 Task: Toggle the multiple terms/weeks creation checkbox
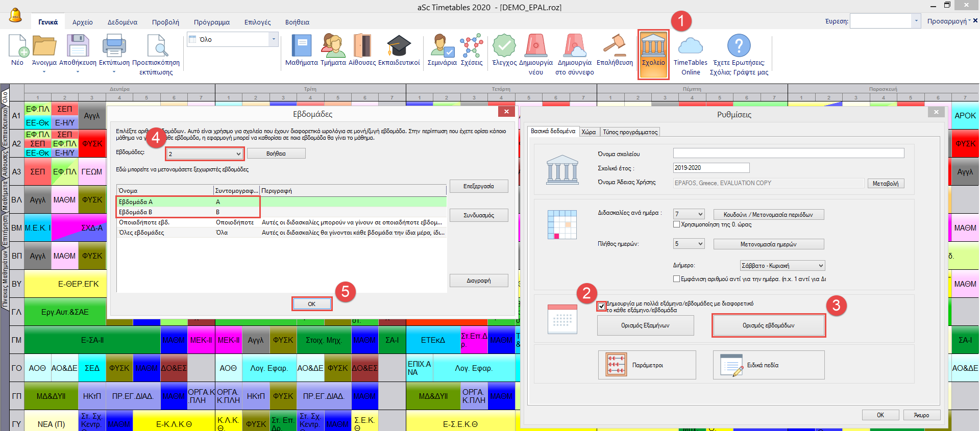(602, 306)
